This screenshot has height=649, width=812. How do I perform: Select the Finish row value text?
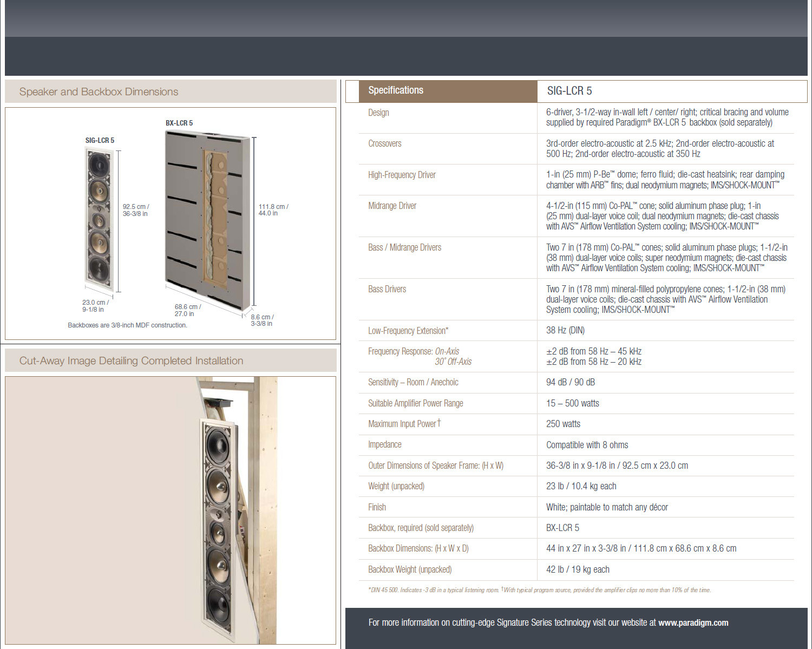(x=607, y=507)
